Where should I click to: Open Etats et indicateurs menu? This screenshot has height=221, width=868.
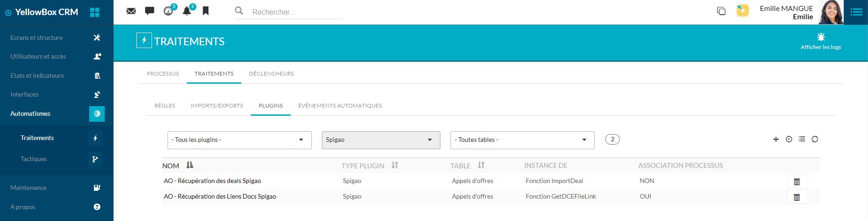(37, 75)
